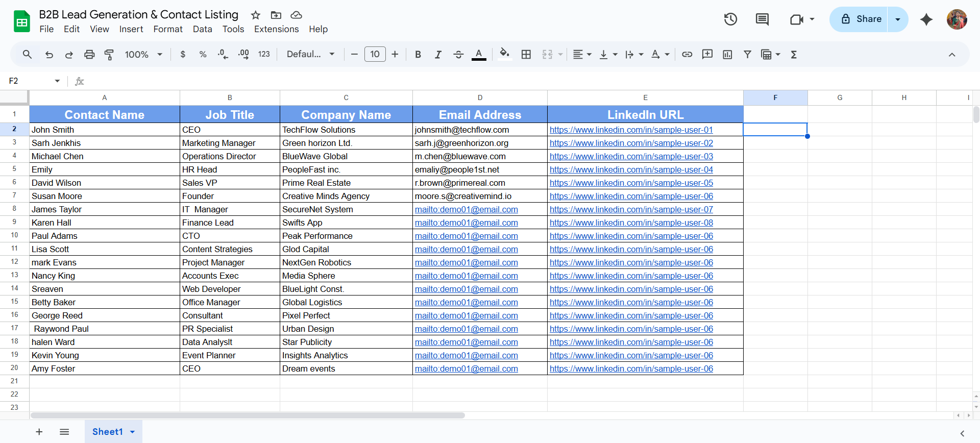Insert a comment from the toolbar
The height and width of the screenshot is (443, 980).
[x=707, y=54]
